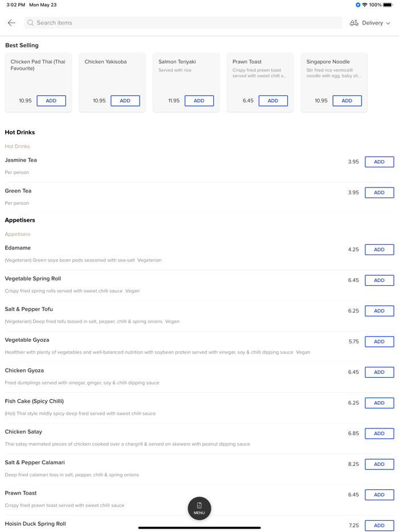Tap the Edamame 4.25 price
The height and width of the screenshot is (532, 399).
pyautogui.click(x=353, y=249)
